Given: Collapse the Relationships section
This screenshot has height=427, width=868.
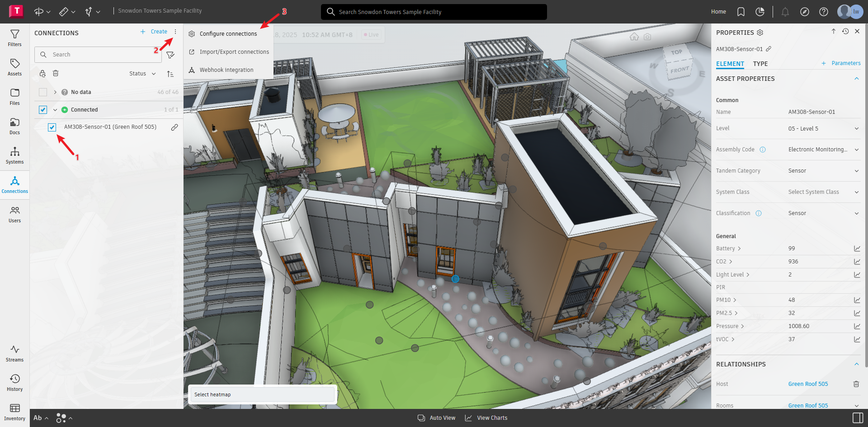Looking at the screenshot, I should pyautogui.click(x=856, y=364).
